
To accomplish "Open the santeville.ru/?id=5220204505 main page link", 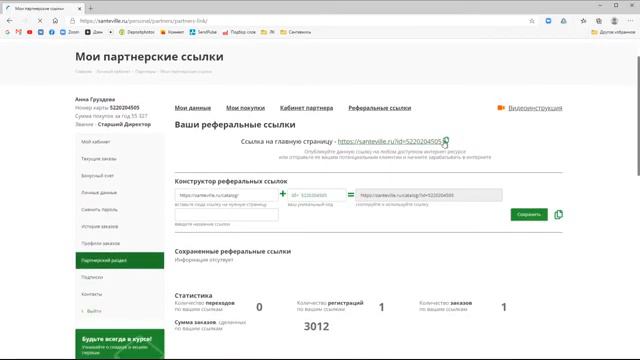I will [390, 142].
